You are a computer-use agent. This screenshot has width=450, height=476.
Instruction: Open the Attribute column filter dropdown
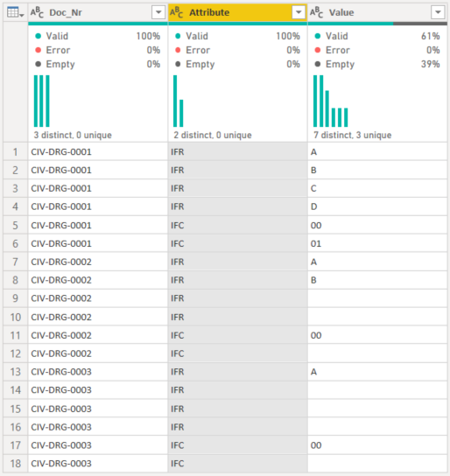coord(299,12)
